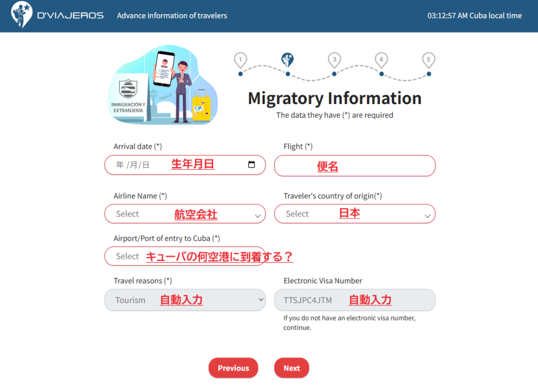Open the Arrival date calendar picker icon
This screenshot has height=392, width=538.
[x=251, y=164]
